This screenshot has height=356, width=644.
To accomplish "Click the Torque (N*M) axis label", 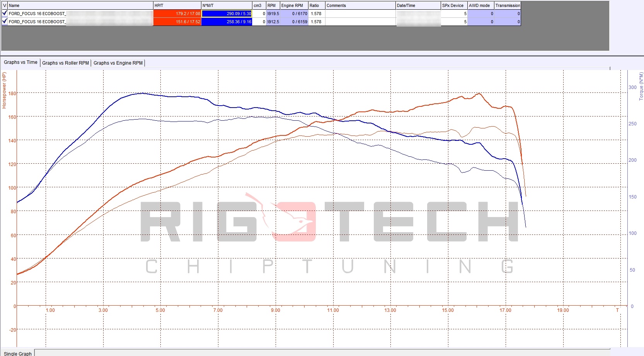I will tap(641, 86).
